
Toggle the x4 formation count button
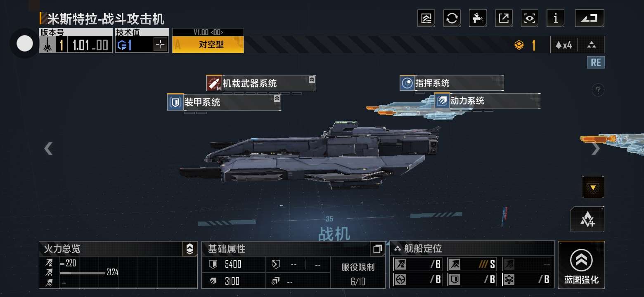coord(564,45)
